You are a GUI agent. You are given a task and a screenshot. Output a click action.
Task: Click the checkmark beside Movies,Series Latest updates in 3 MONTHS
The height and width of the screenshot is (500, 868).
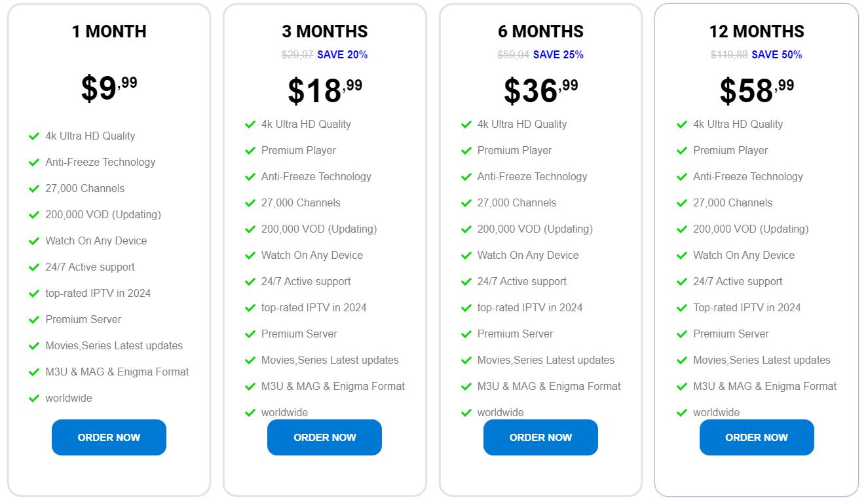250,360
